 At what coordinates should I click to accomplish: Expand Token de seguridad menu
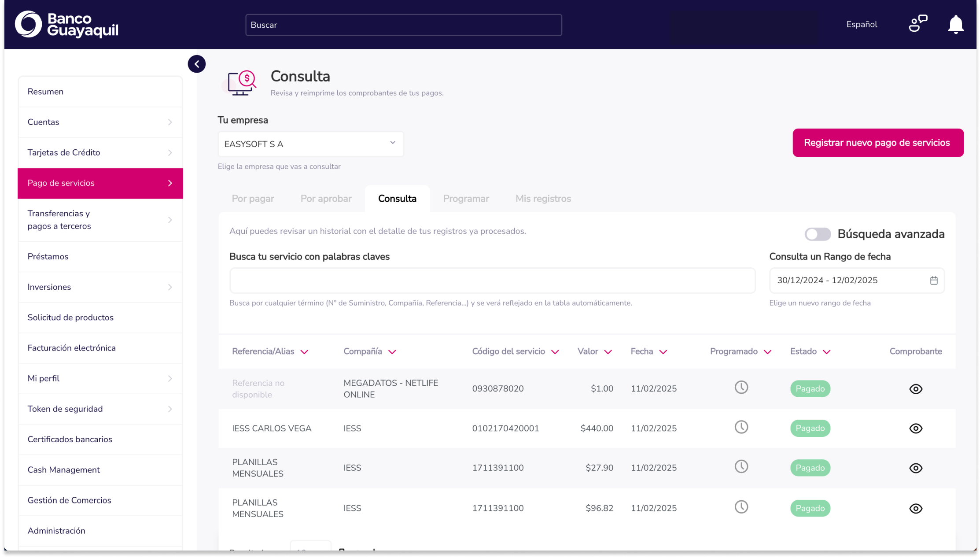pyautogui.click(x=100, y=409)
